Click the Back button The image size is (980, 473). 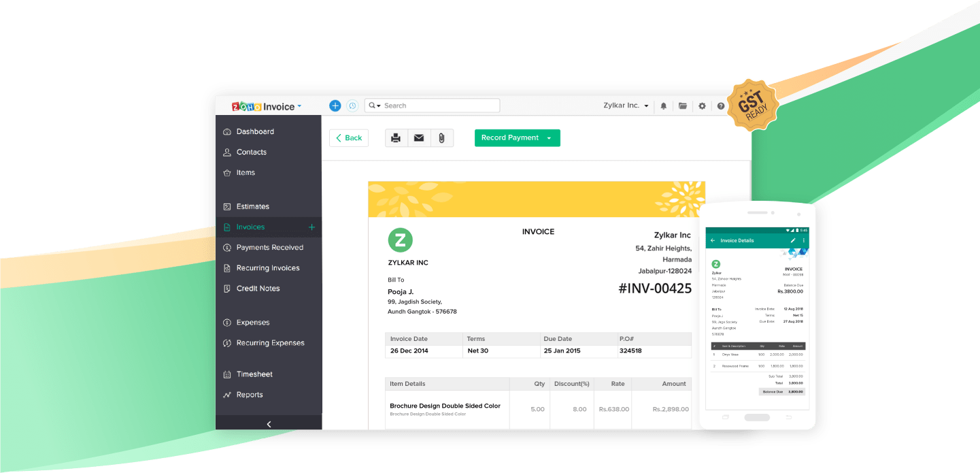coord(349,138)
